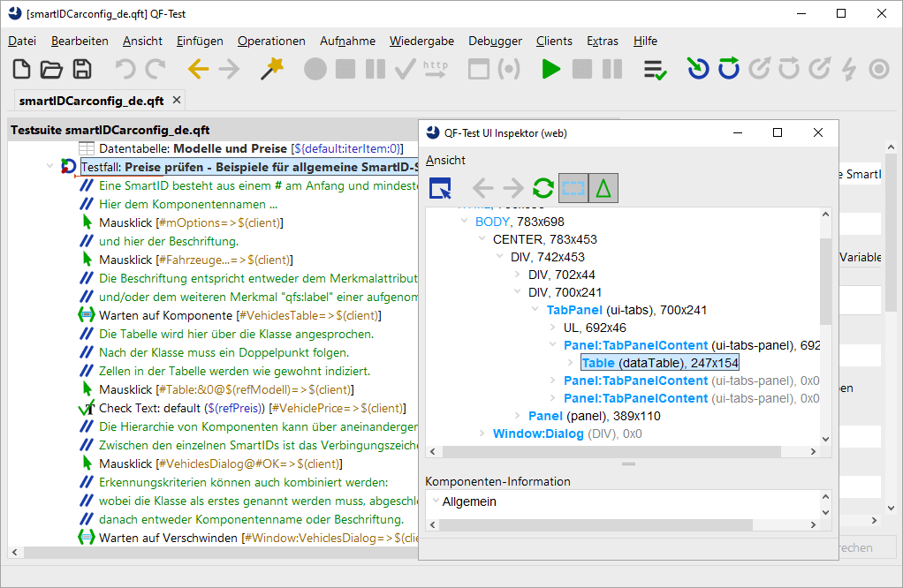903x588 pixels.
Task: Record HTTP requests
Action: [x=436, y=69]
